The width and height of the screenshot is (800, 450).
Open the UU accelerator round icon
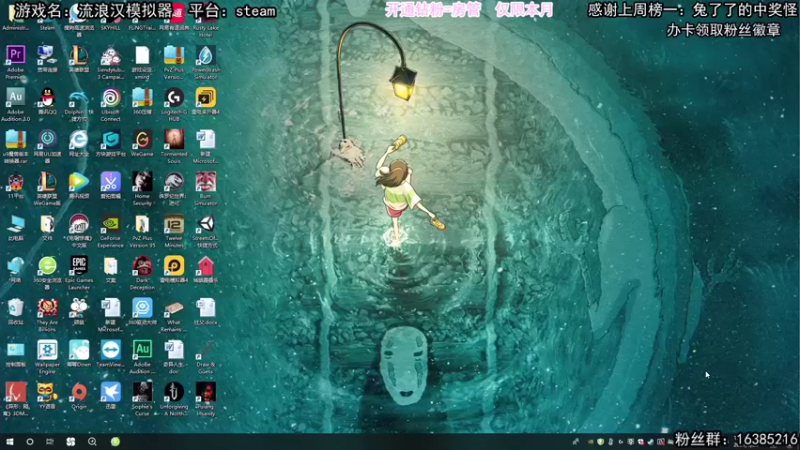[x=47, y=139]
